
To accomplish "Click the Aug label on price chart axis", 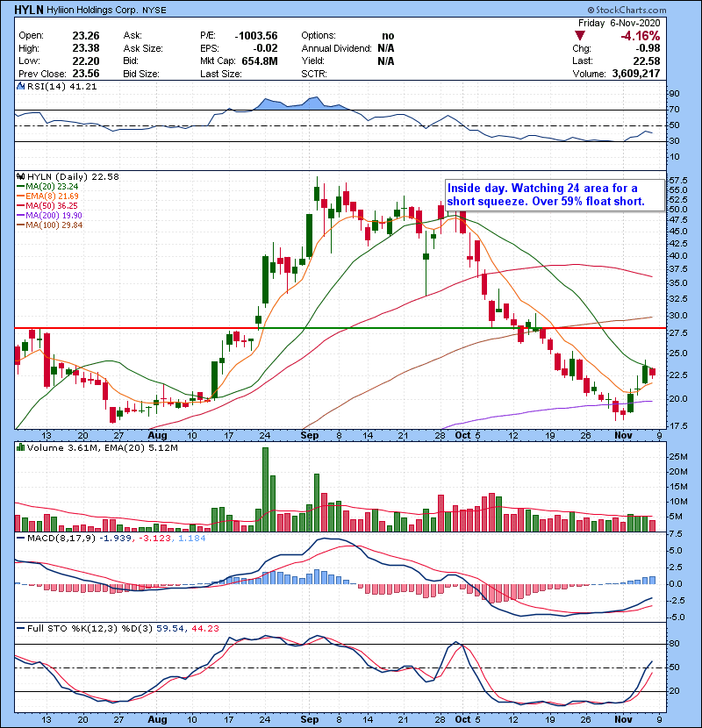I will point(157,436).
